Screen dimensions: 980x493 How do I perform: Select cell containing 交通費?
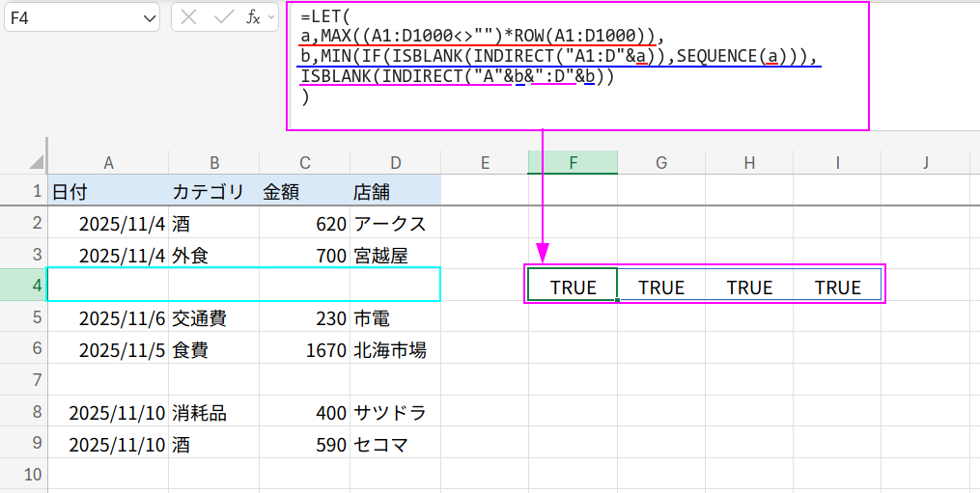click(213, 317)
